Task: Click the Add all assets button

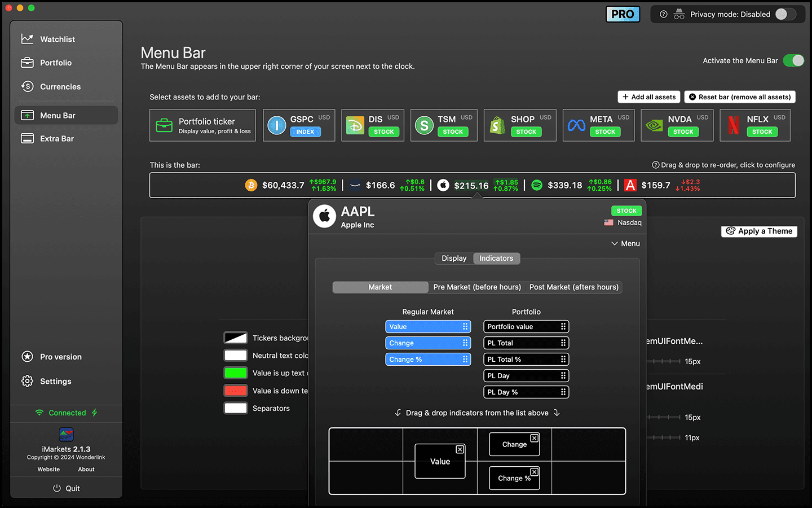Action: coord(648,97)
